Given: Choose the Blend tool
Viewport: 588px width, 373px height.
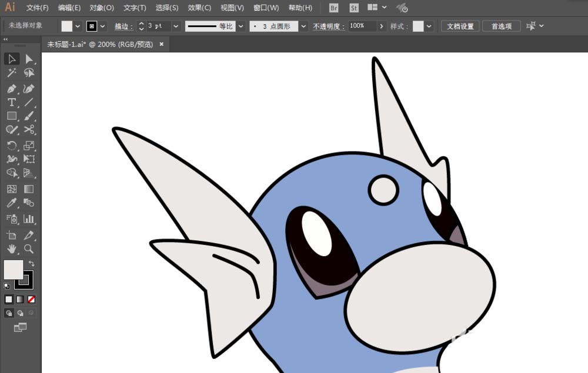Looking at the screenshot, I should (x=29, y=203).
